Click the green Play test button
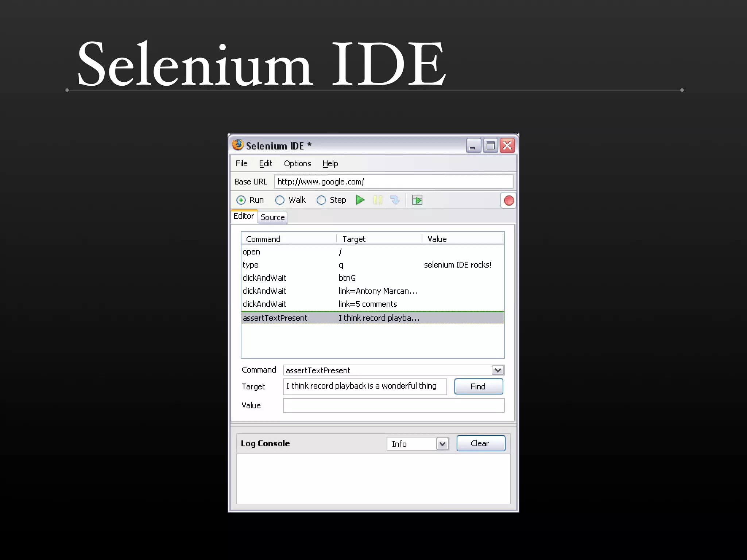 tap(360, 200)
